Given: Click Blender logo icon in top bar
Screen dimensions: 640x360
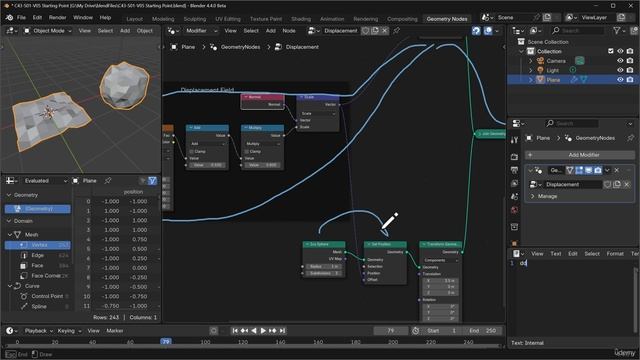Looking at the screenshot, I should pyautogui.click(x=9, y=18).
